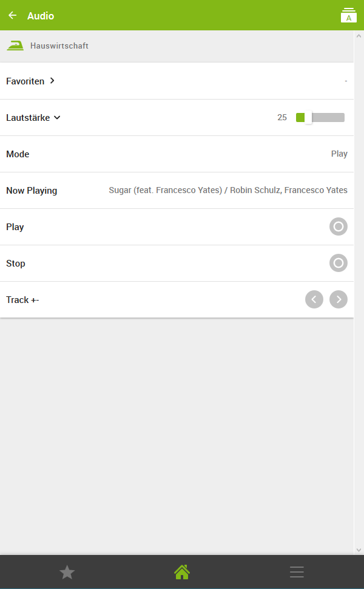Skip to the next track
364x589 pixels.
[339, 299]
